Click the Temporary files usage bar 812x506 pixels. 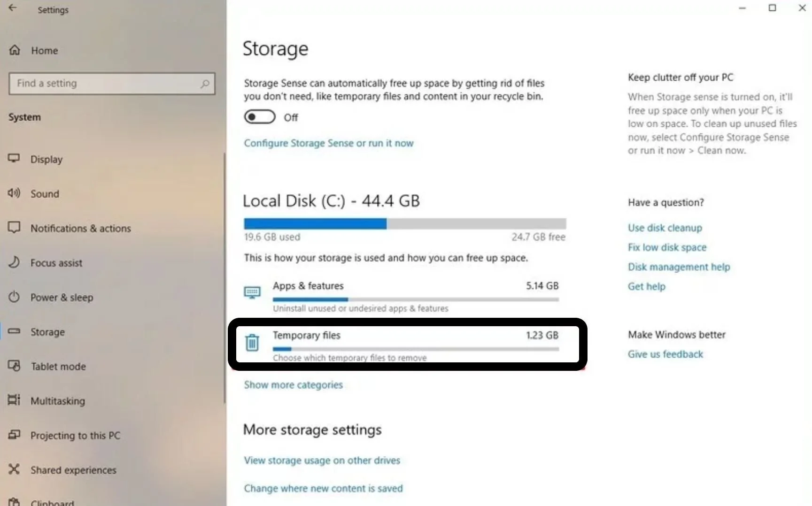click(x=416, y=349)
